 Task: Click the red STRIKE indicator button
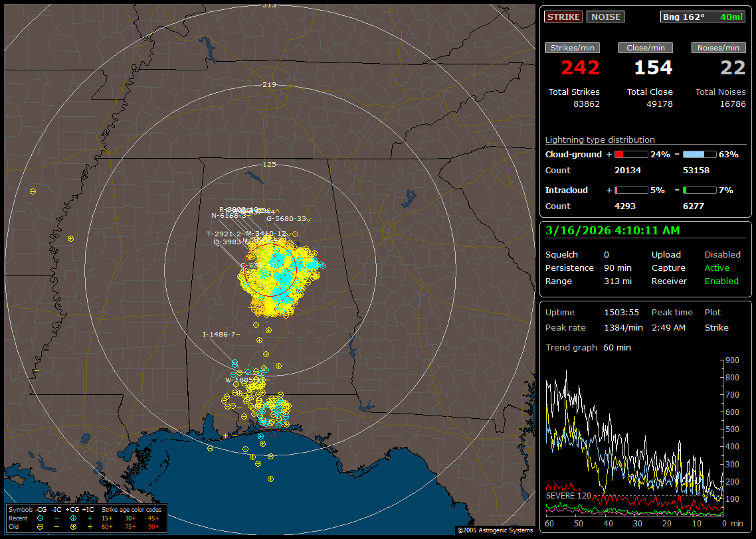pos(563,17)
